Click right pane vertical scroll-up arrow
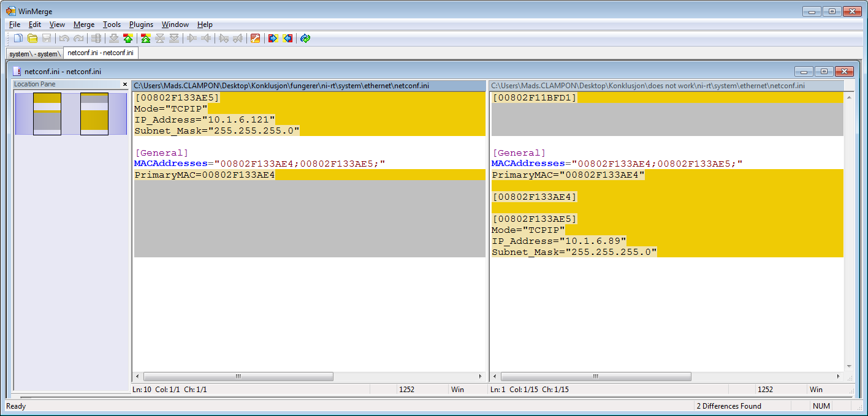This screenshot has width=868, height=416. [849, 97]
